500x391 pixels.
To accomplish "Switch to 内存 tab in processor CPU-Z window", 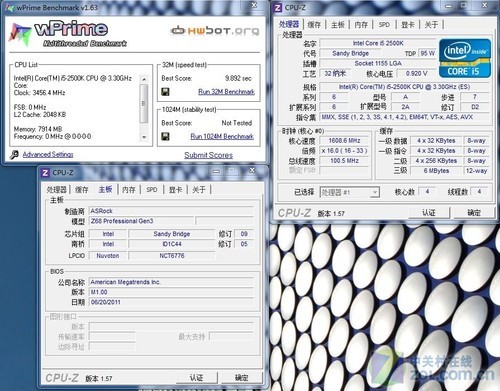I will click(x=361, y=24).
